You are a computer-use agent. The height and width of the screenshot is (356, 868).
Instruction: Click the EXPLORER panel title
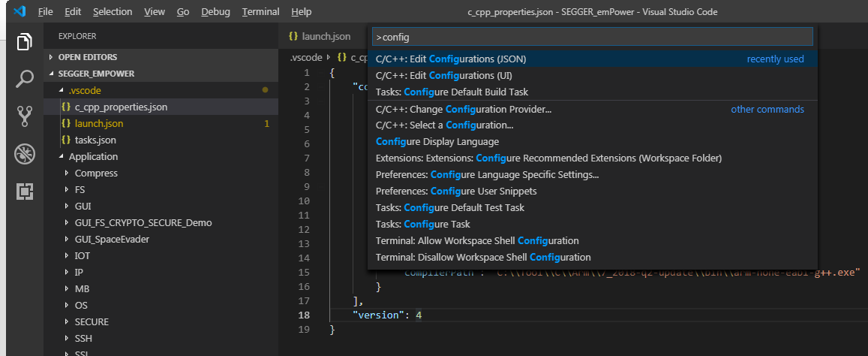click(x=77, y=37)
